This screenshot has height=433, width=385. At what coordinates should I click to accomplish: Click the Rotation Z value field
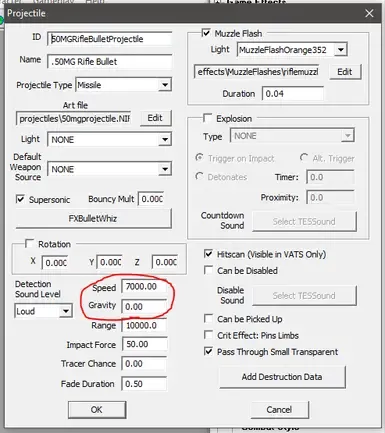165,262
